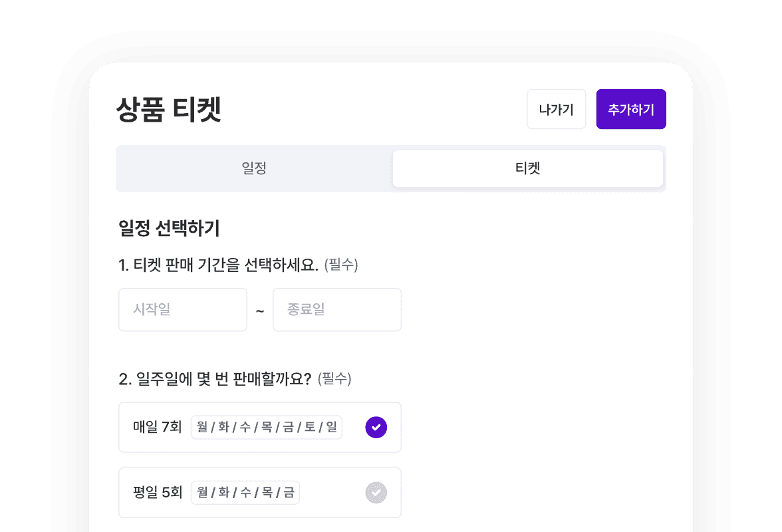This screenshot has height=532, width=782.
Task: Click the 상품 티켓 page title
Action: point(168,110)
